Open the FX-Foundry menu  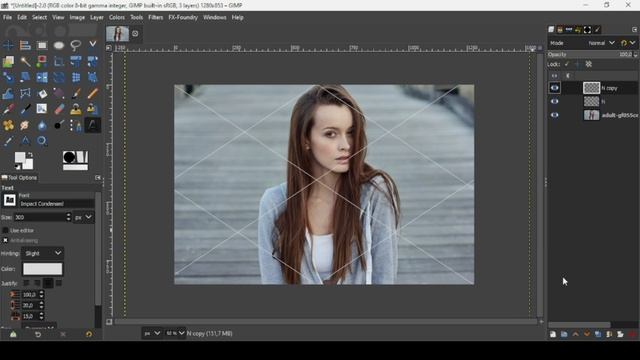[183, 18]
